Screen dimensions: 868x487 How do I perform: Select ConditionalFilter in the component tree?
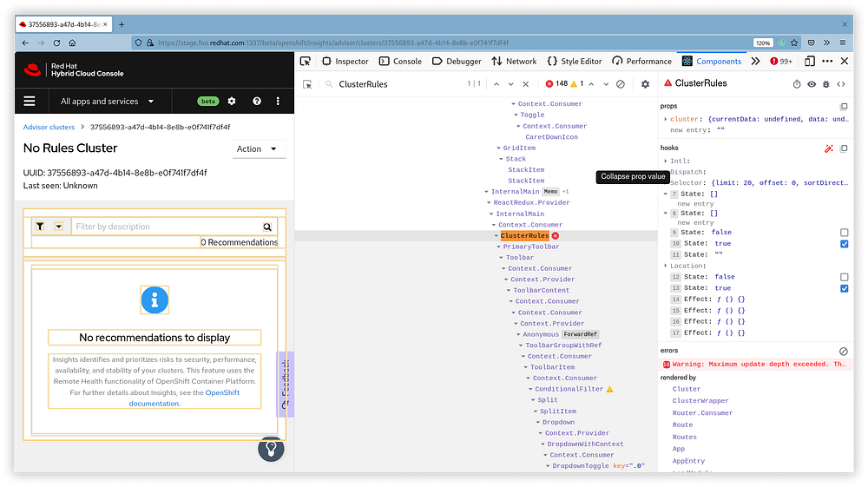569,389
